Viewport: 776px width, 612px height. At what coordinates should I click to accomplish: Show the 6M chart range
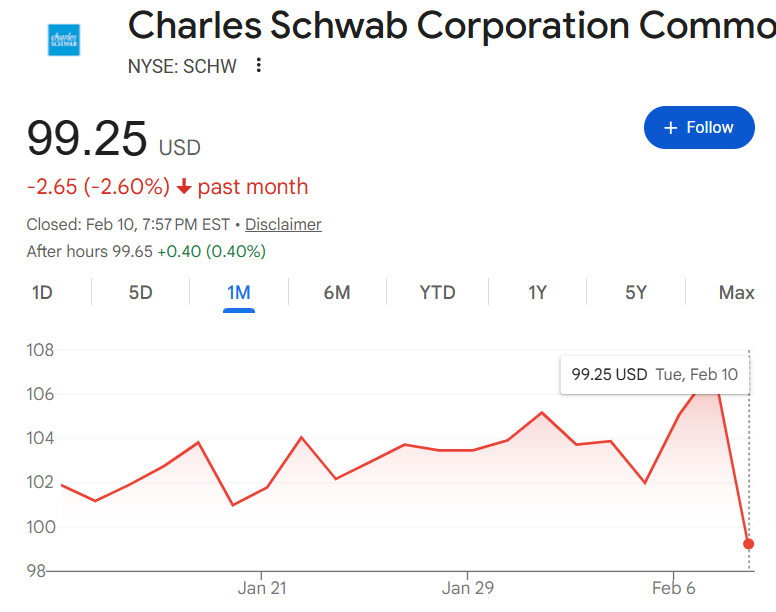pos(337,293)
